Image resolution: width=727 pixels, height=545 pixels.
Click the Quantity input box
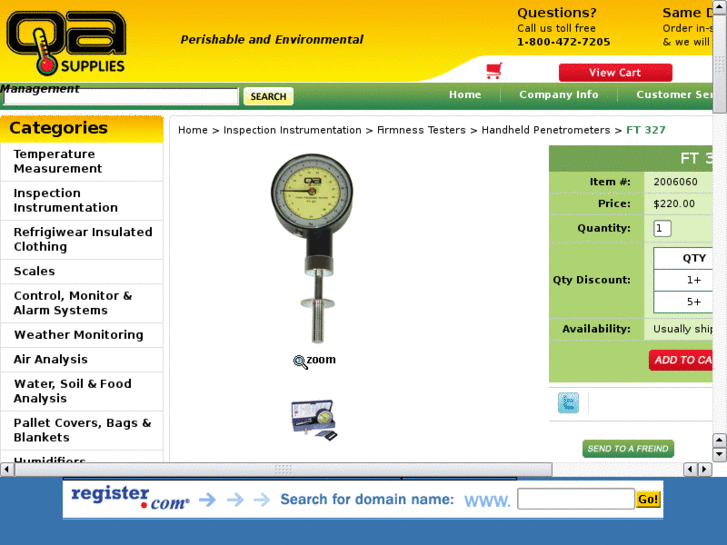(662, 228)
